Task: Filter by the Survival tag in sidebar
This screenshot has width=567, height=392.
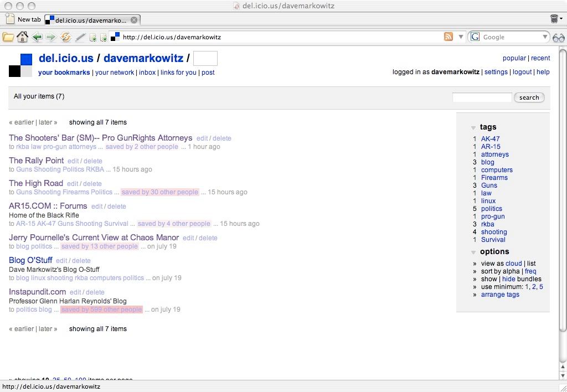Action: pos(493,240)
